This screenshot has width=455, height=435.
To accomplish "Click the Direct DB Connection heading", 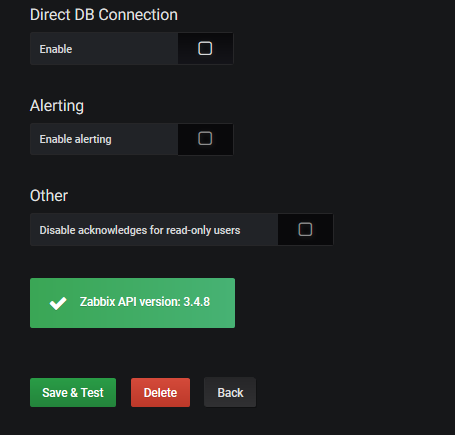I will pos(104,15).
